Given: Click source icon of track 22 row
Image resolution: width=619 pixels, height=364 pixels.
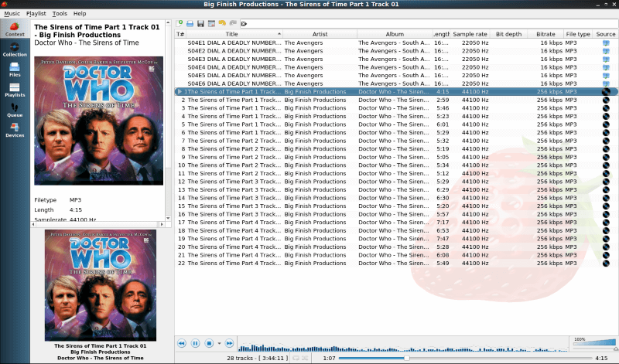Looking at the screenshot, I should [606, 263].
